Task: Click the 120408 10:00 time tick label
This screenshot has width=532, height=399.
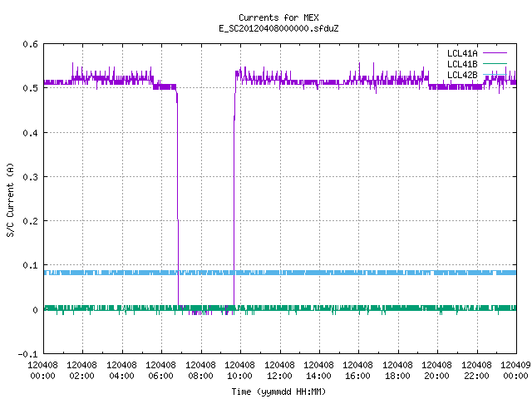Action: [240, 371]
